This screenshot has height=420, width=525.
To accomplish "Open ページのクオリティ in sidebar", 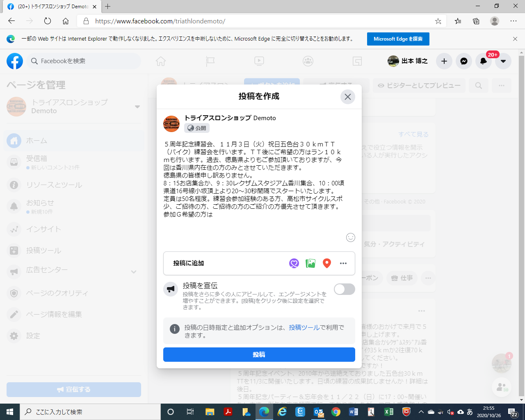I will [74, 293].
